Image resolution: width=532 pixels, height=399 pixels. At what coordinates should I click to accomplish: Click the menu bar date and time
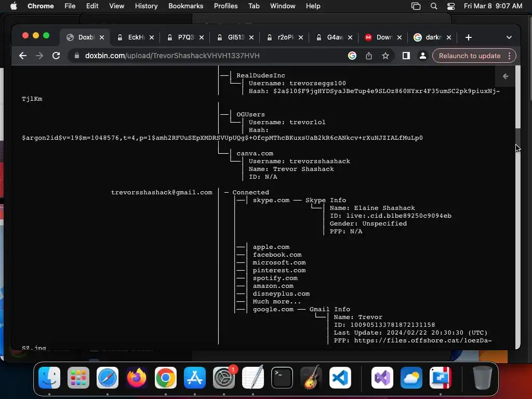493,6
